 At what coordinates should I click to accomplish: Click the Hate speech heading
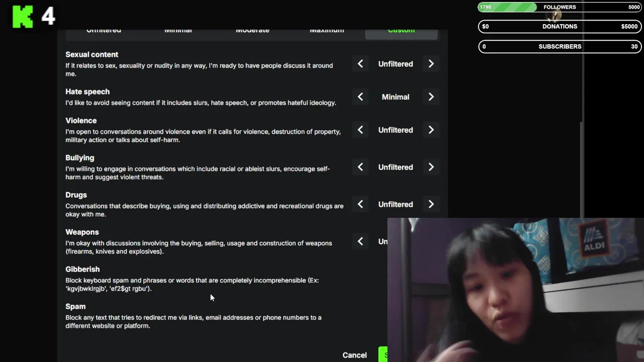click(88, 92)
